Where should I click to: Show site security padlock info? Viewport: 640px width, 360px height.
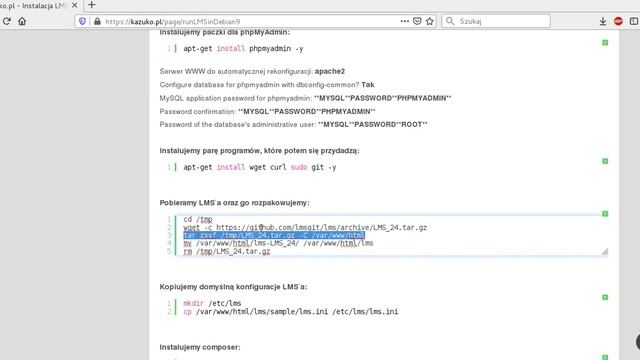97,21
